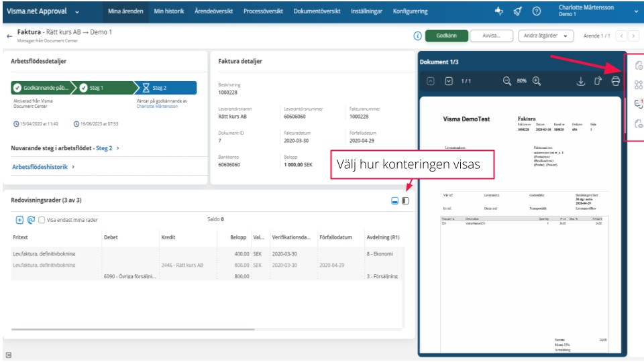The height and width of the screenshot is (362, 644).
Task: Select the Steg 1 workflow step
Action: [105, 88]
